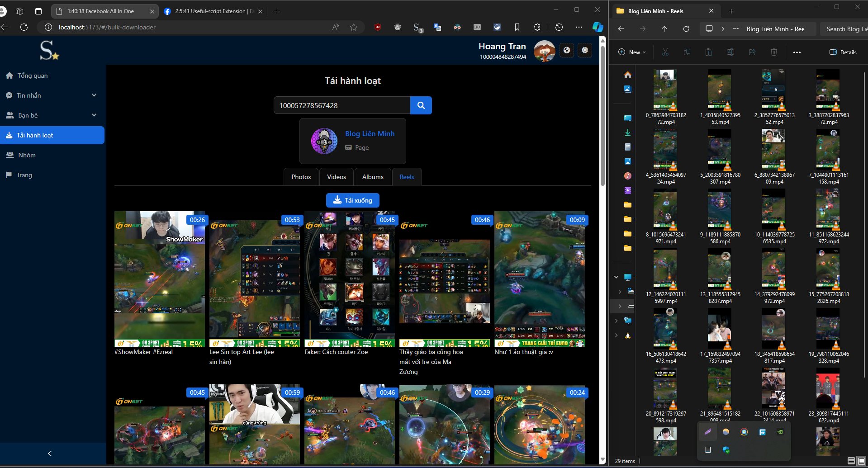The image size is (868, 468).
Task: Open Nhóm in the sidebar
Action: tap(53, 155)
